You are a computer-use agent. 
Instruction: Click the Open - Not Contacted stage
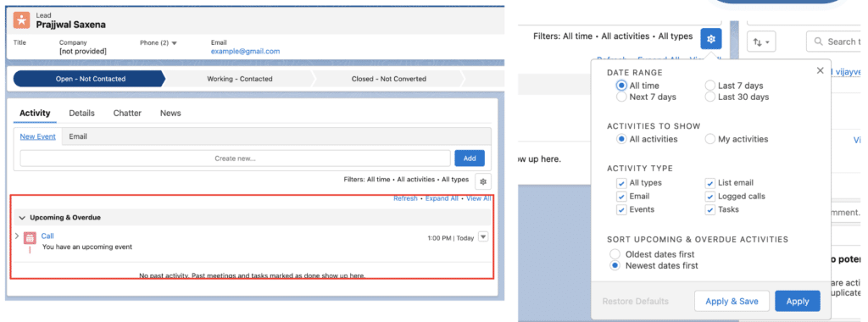90,79
